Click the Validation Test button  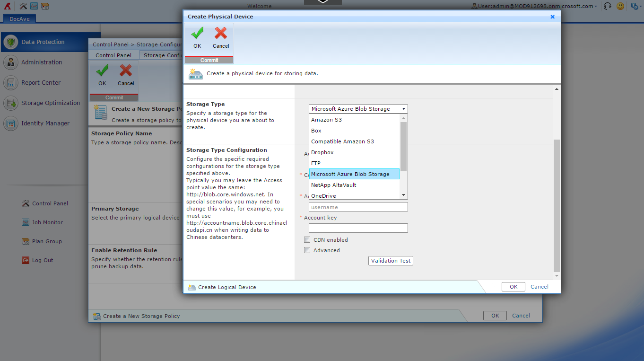tap(391, 261)
